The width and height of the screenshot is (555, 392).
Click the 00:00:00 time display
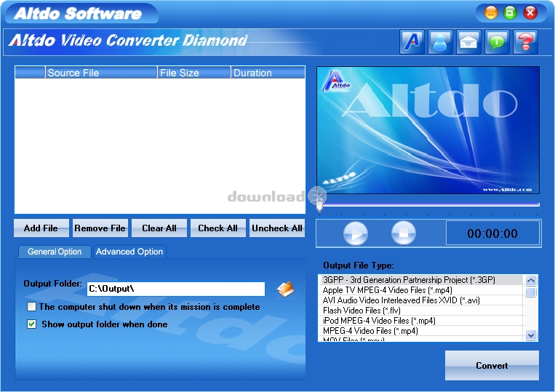click(492, 233)
